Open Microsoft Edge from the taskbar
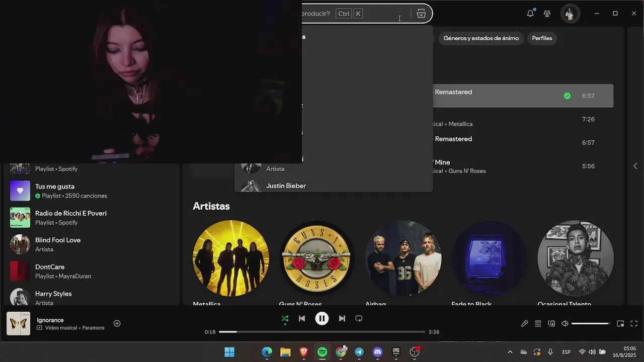 [x=267, y=352]
